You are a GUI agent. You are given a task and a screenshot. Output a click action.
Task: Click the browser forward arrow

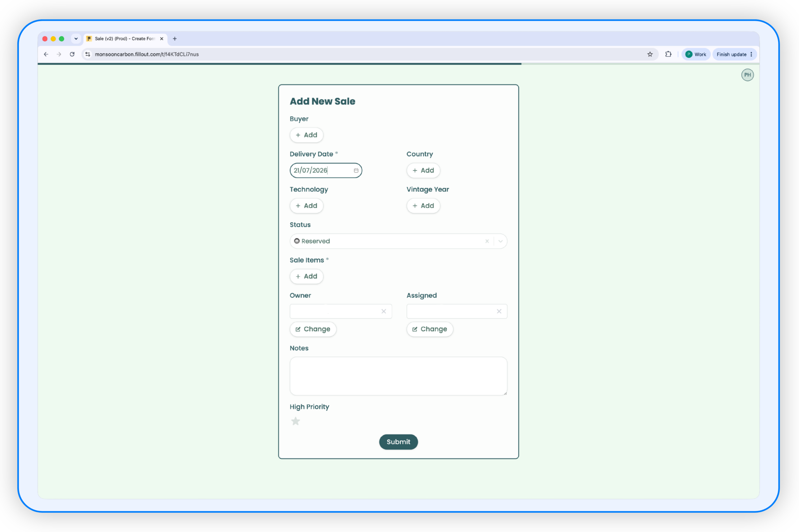point(59,54)
